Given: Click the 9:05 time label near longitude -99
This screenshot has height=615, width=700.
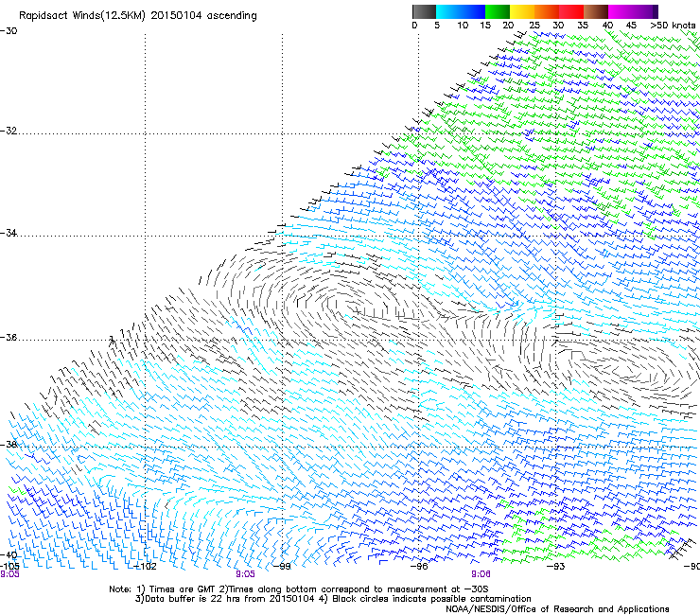Looking at the screenshot, I should click(246, 574).
